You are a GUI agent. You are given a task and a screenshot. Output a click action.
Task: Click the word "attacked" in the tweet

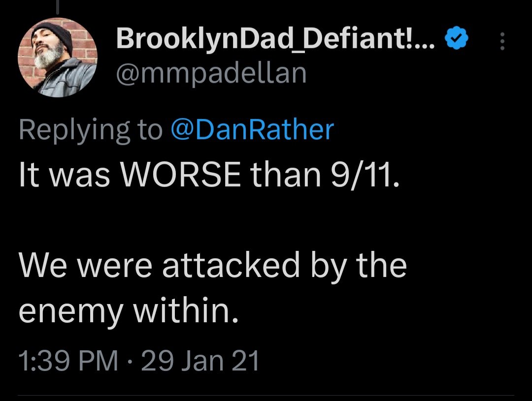click(x=231, y=265)
